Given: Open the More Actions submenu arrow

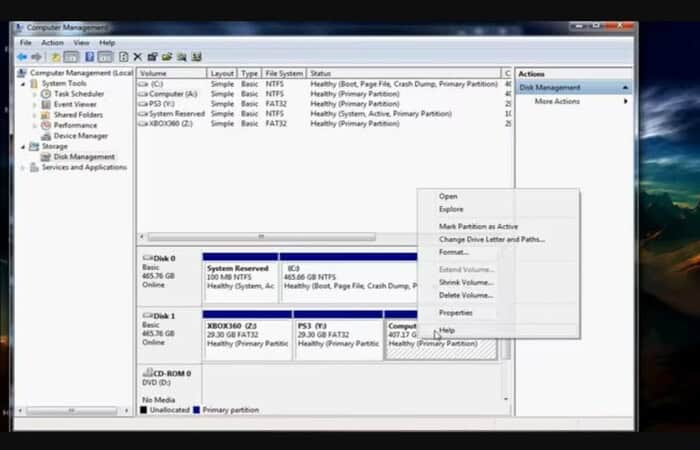Looking at the screenshot, I should (x=626, y=101).
